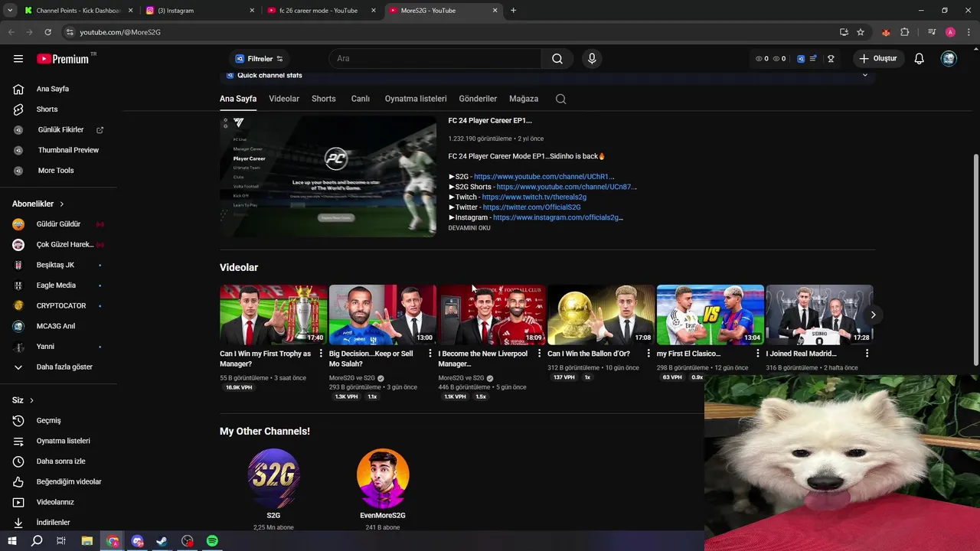This screenshot has width=980, height=551.
Task: Start voice search with the microphone icon
Action: click(x=591, y=59)
